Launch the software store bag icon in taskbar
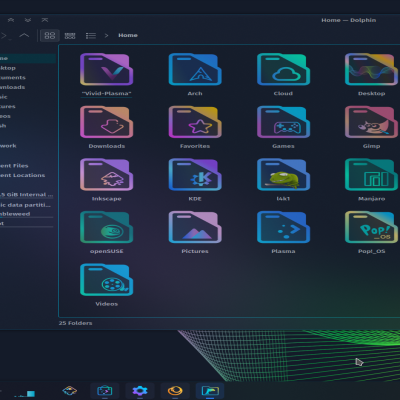The image size is (400, 400). point(105,390)
